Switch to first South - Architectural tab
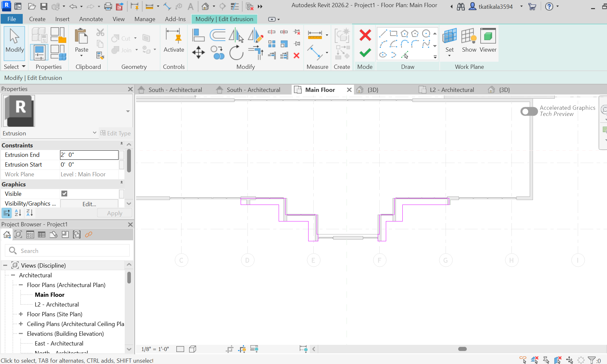The image size is (607, 364). 175,90
